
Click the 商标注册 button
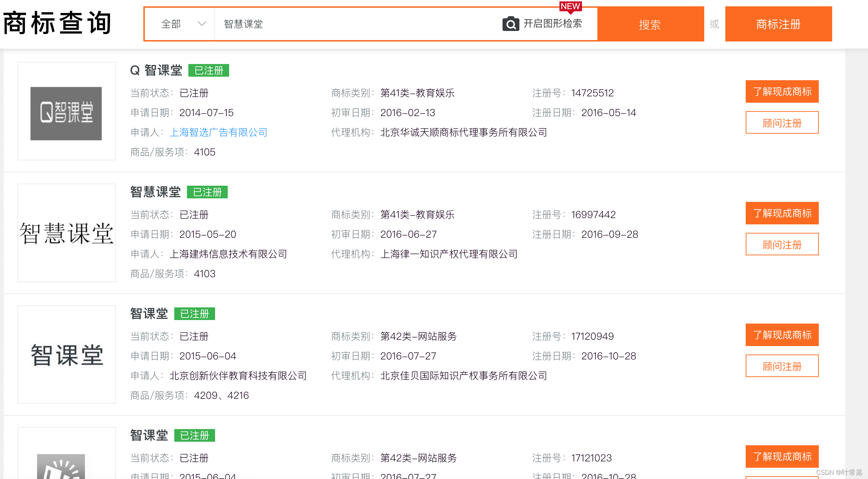click(x=778, y=24)
